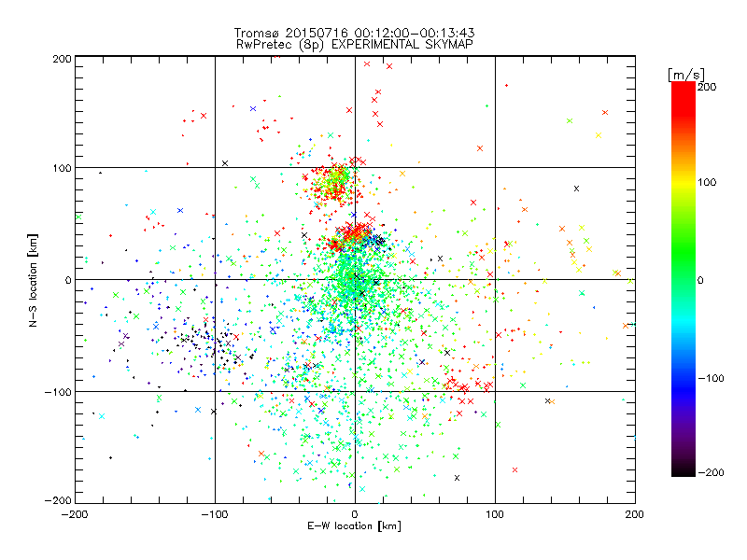Click the colorbar's "-100" tick label
Screen dimensions: 747x560
(711, 378)
